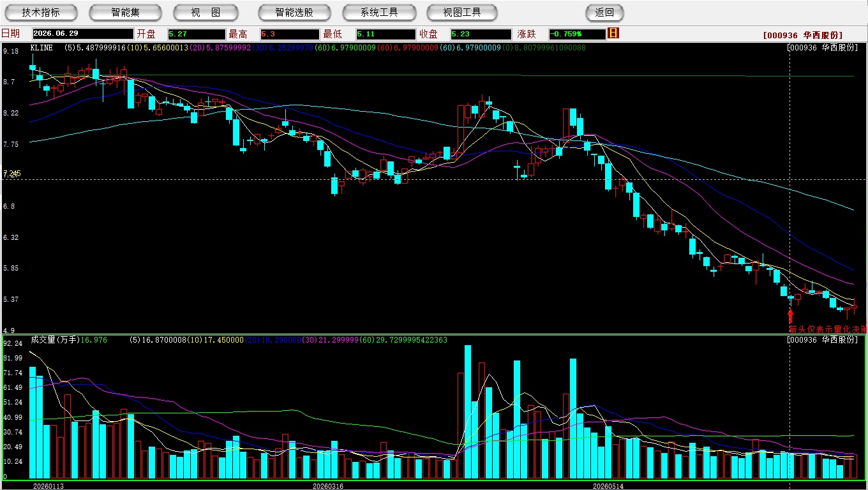Click the 涨跌 value -0.759%
The width and height of the screenshot is (868, 490).
click(x=577, y=34)
